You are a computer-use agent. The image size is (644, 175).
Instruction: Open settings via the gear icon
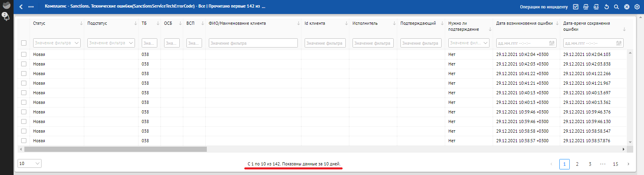(x=637, y=7)
